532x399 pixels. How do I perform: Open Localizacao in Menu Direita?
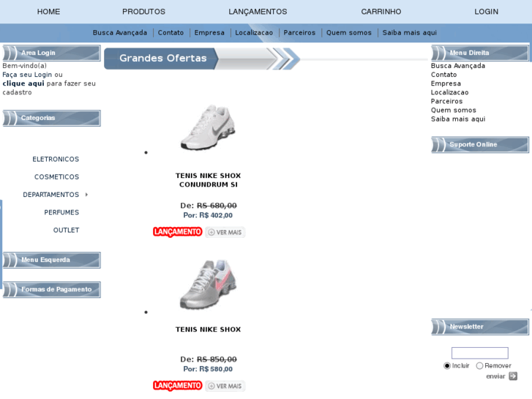449,92
